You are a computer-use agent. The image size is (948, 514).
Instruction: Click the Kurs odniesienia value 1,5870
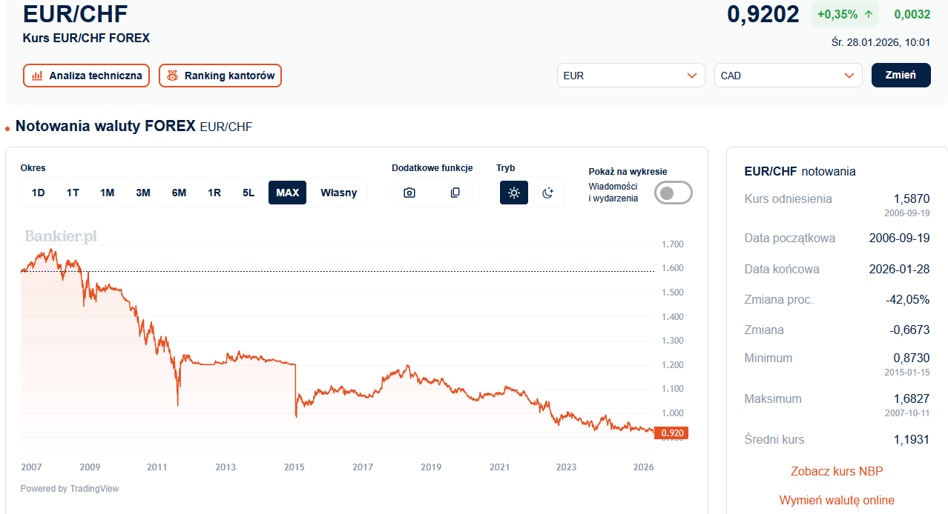[x=912, y=198]
